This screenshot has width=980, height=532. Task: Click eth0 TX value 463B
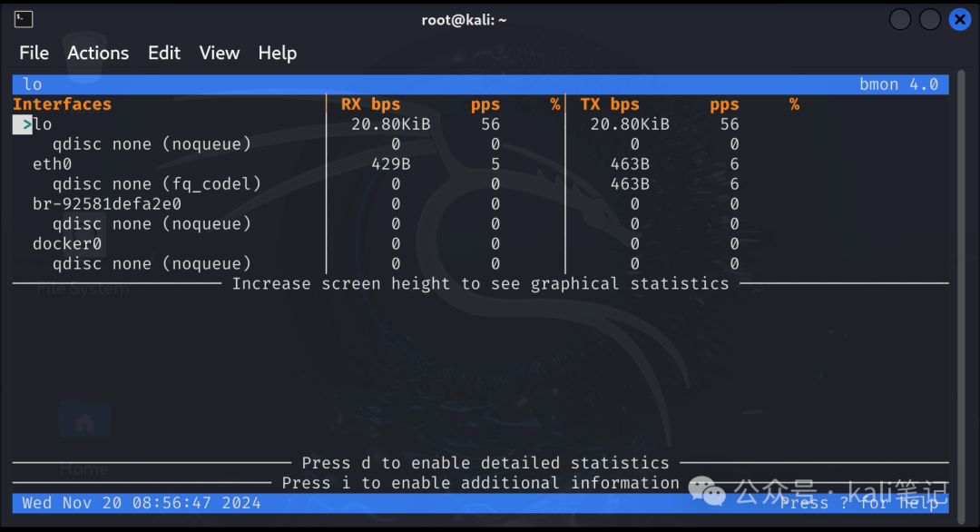(630, 164)
